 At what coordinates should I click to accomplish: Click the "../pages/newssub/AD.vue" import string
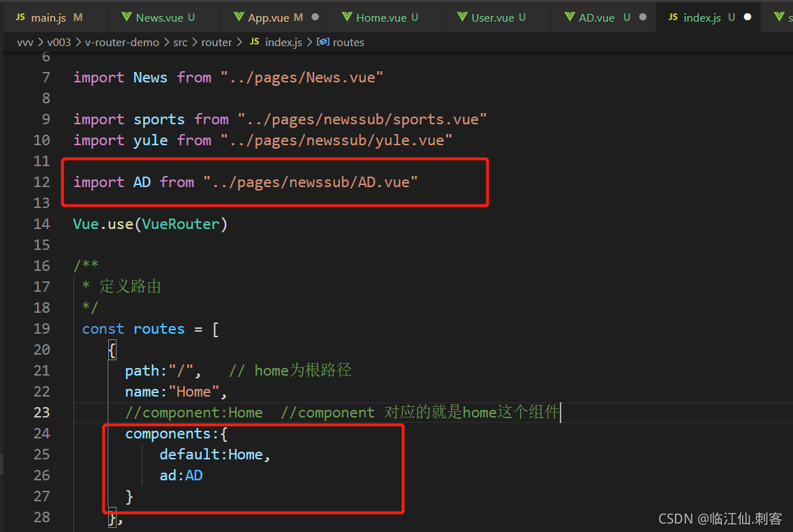pos(311,182)
